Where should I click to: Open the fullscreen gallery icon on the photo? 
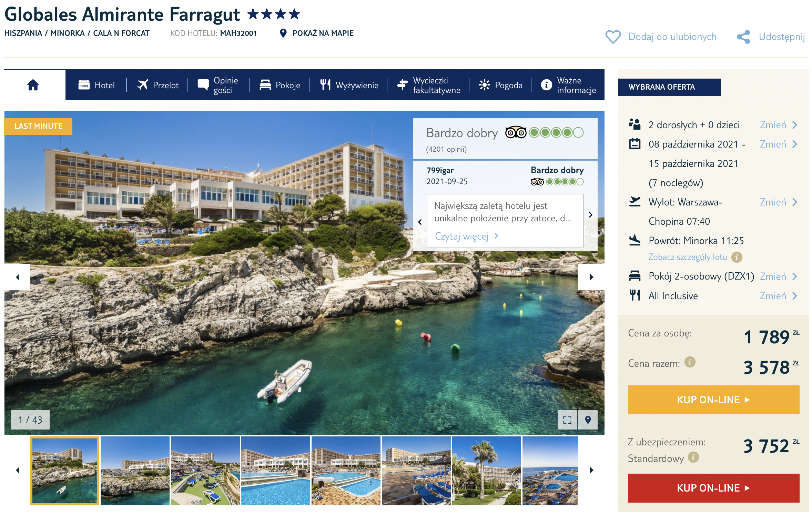[567, 420]
